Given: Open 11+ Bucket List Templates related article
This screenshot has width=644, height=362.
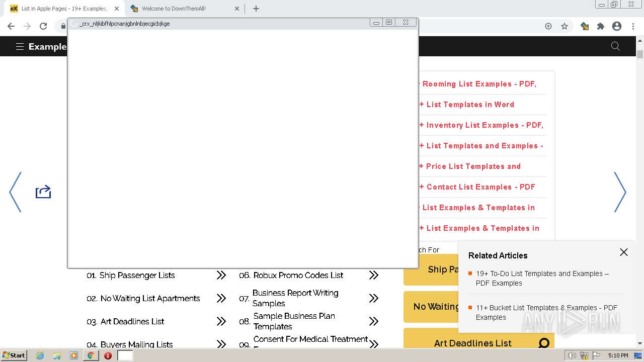Looking at the screenshot, I should [x=546, y=312].
